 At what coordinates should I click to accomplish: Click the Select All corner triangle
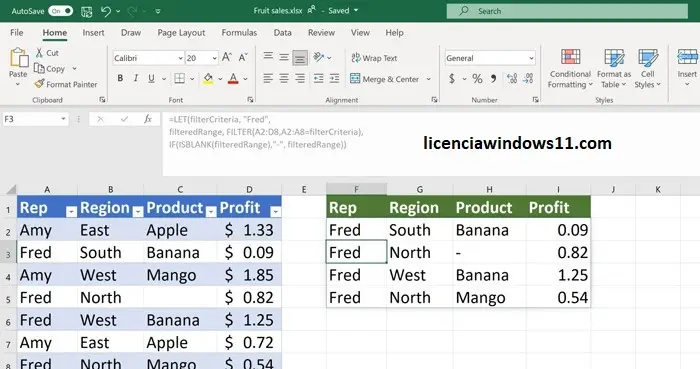pyautogui.click(x=11, y=189)
